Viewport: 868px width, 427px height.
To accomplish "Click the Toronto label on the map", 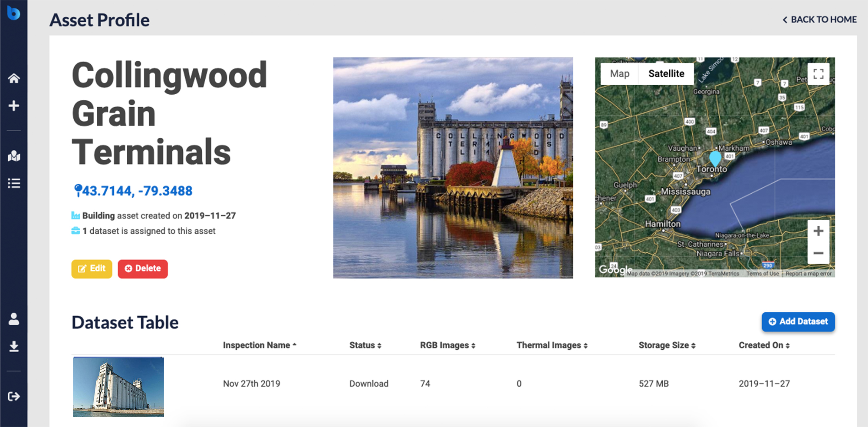I will pos(711,169).
